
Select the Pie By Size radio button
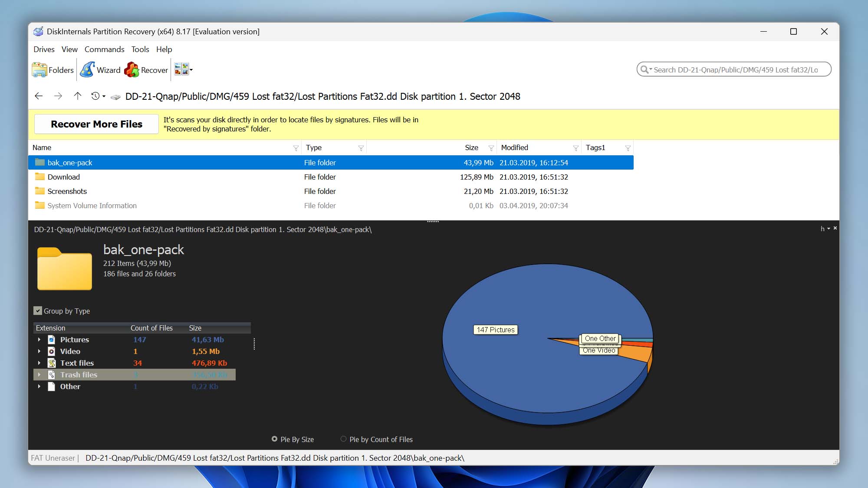click(x=274, y=439)
